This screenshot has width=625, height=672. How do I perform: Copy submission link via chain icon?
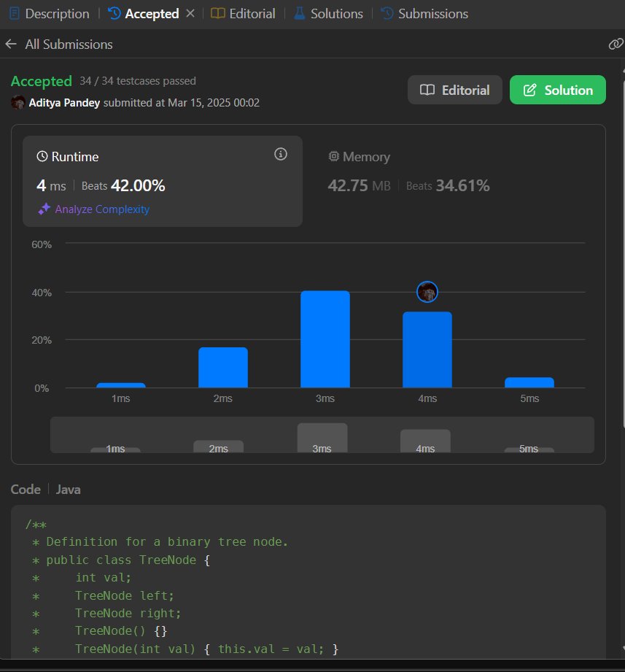point(616,44)
